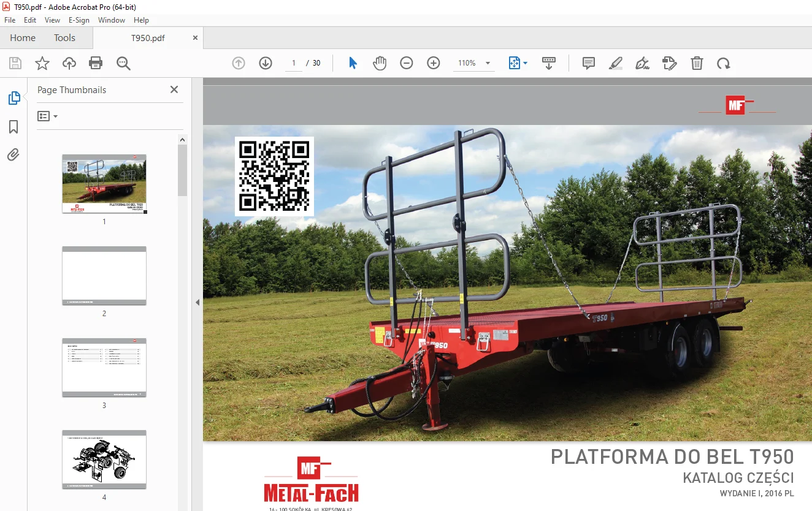This screenshot has width=812, height=511.
Task: Activate the Hand pan tool
Action: [380, 63]
